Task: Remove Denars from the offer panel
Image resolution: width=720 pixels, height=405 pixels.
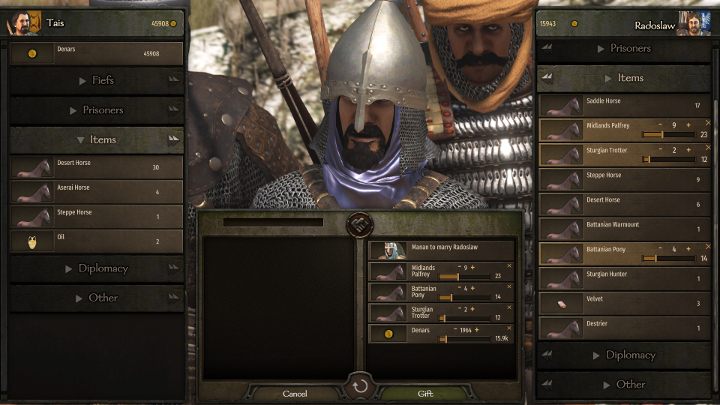Action: pyautogui.click(x=509, y=329)
